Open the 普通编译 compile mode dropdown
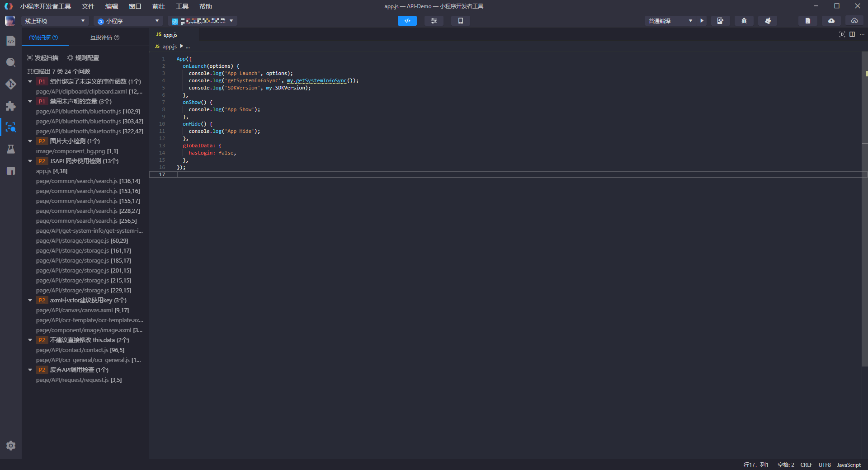The image size is (868, 470). coord(670,21)
